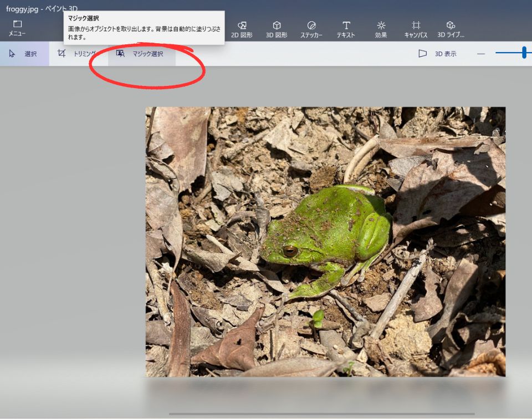Open the キャンバス canvas tab
This screenshot has width=532, height=419.
tap(416, 29)
